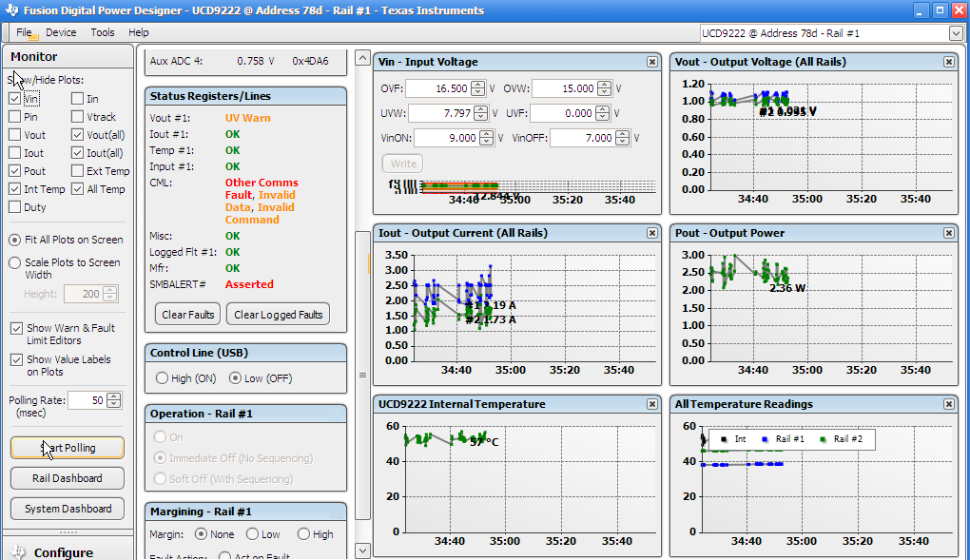Decrease the OVW value with down arrow
Screen dimensions: 970x560
[605, 92]
